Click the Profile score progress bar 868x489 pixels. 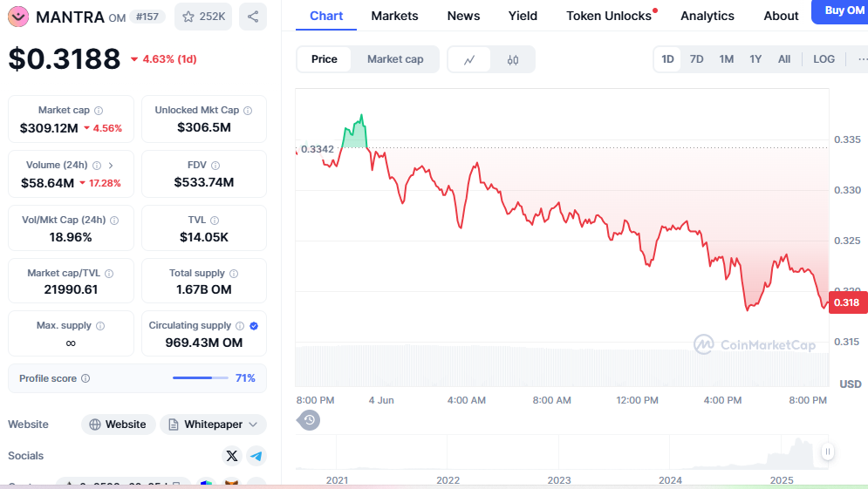201,377
